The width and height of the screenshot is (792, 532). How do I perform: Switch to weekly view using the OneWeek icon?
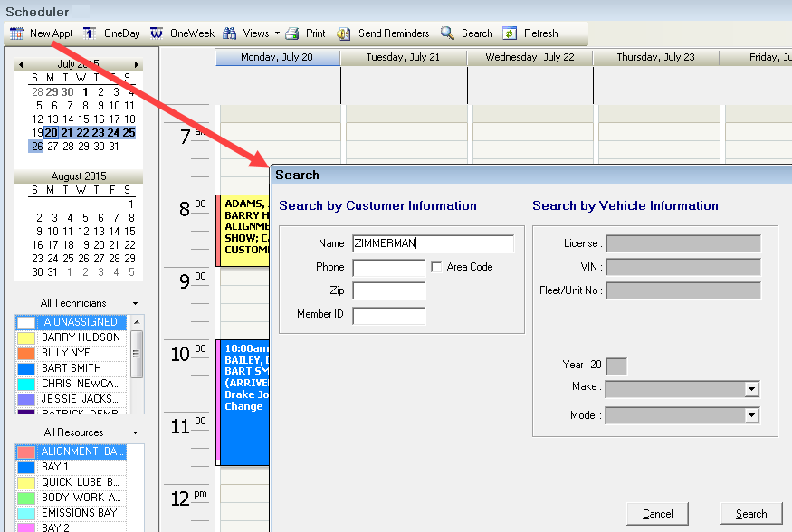click(156, 33)
